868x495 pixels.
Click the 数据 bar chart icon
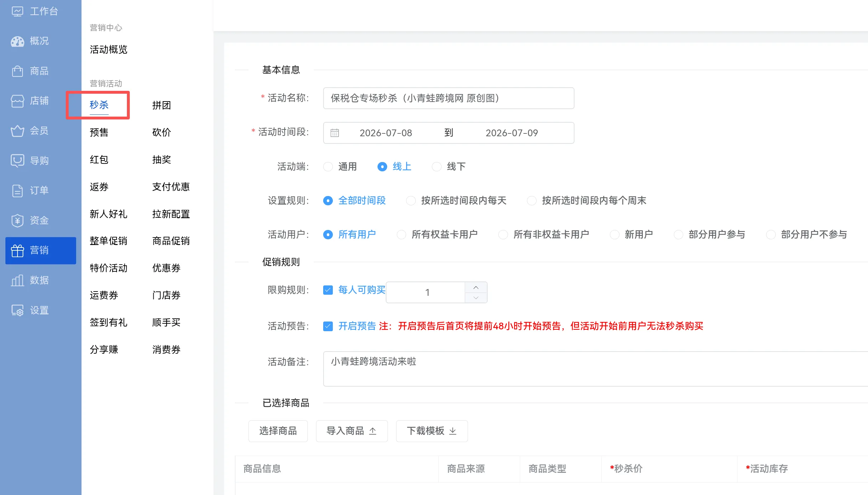click(17, 280)
